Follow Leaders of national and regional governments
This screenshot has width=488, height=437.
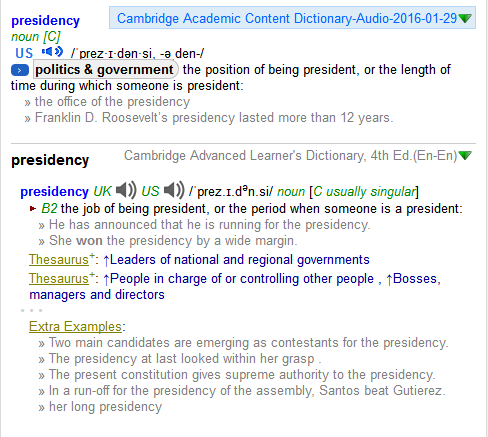236,260
